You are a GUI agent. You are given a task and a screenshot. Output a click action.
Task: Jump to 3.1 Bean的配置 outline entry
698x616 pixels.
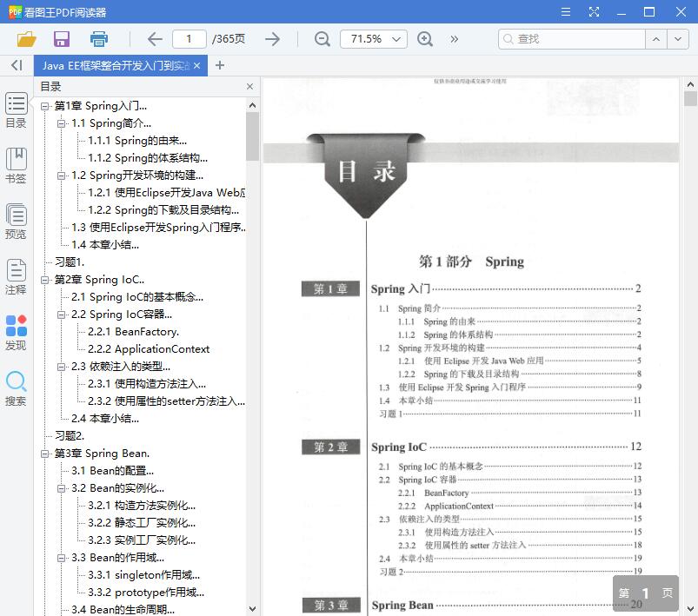point(113,470)
